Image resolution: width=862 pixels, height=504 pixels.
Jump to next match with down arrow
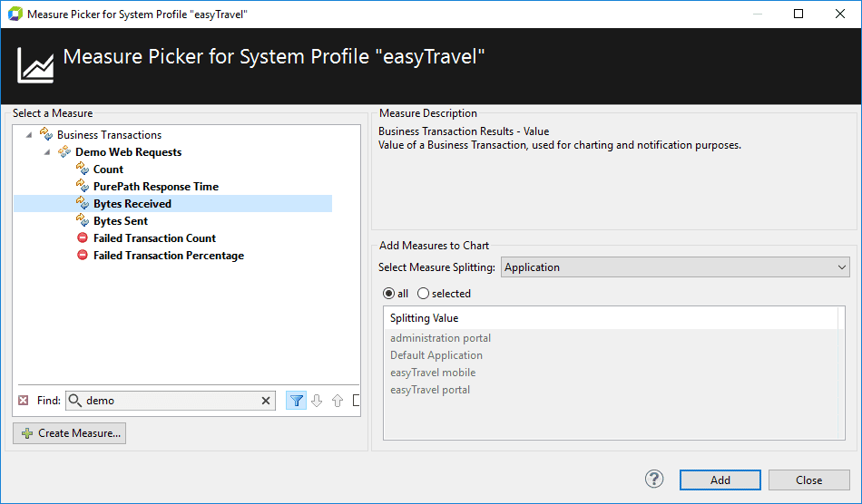point(317,401)
